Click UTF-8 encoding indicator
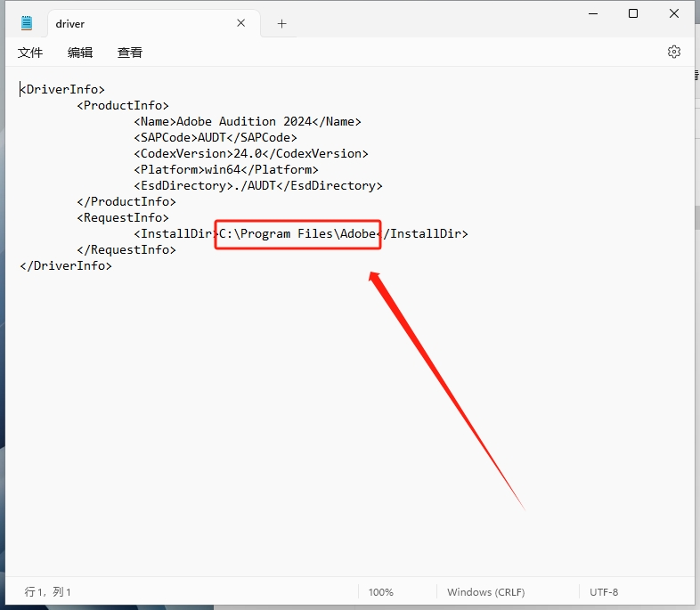700x610 pixels. tap(604, 592)
